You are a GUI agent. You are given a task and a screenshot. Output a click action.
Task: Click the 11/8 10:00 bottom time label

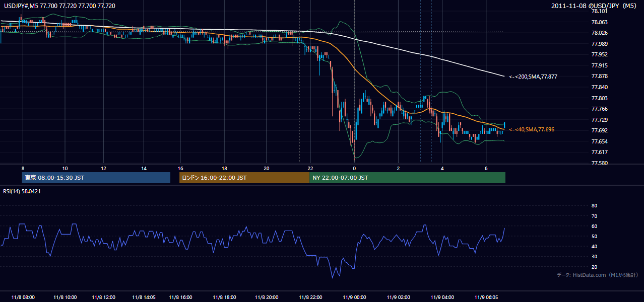click(65, 297)
